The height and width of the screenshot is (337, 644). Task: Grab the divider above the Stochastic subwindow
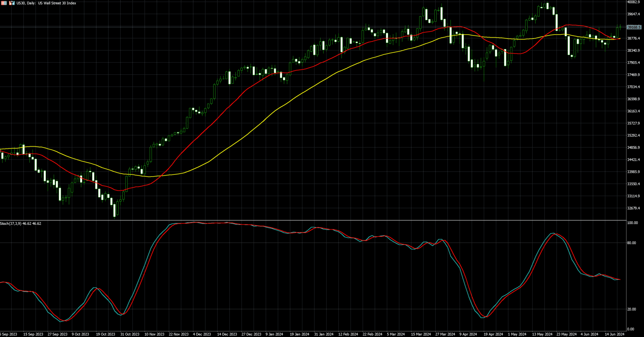click(303, 220)
